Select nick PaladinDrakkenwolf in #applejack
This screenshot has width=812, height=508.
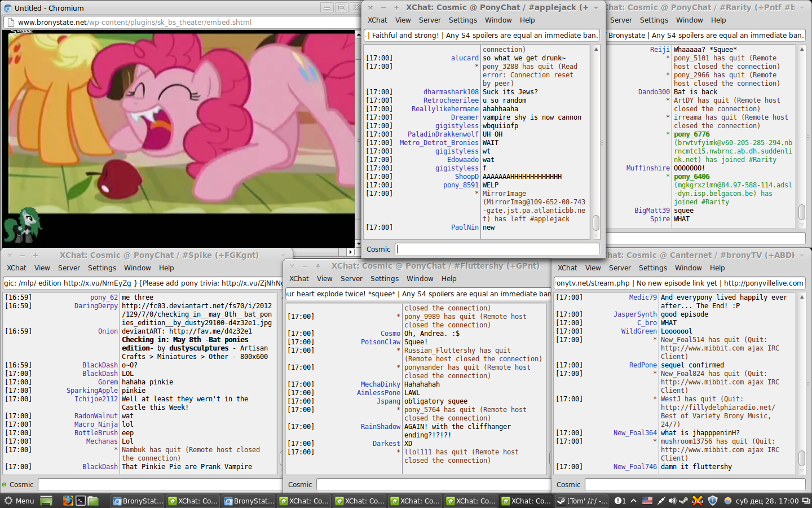pyautogui.click(x=443, y=134)
